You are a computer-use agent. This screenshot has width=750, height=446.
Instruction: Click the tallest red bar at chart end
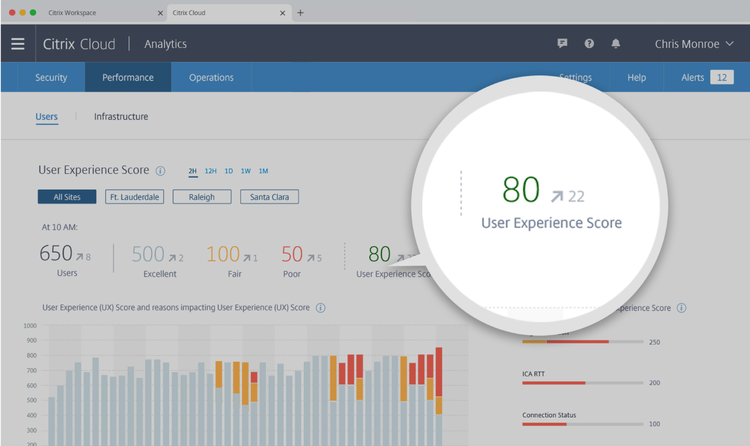(x=439, y=372)
